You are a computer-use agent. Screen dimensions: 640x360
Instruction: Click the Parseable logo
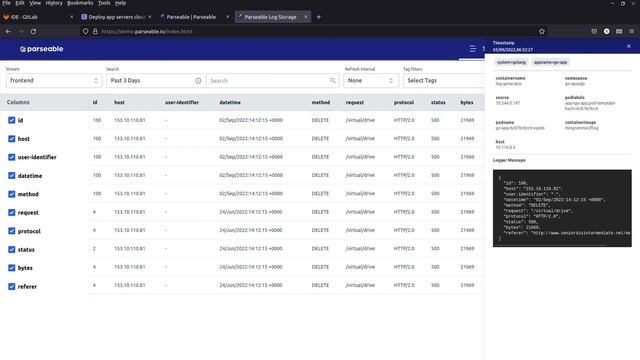pos(41,49)
